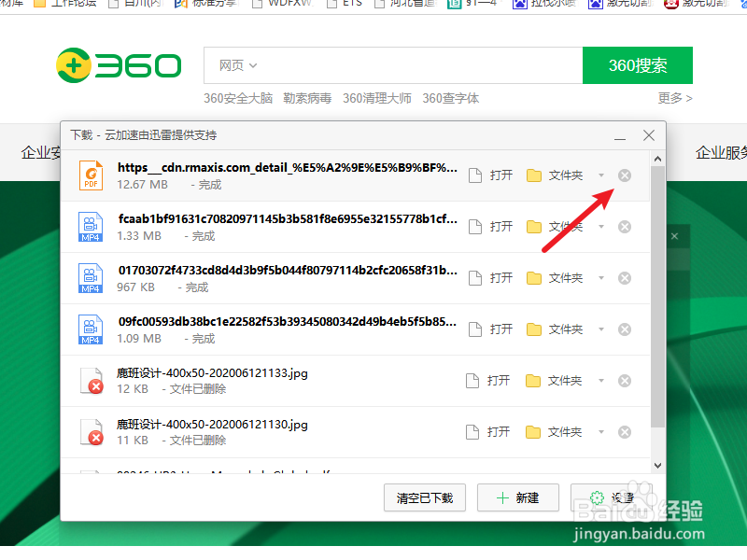Click the MP4 icon of fcaab1bf91631c download
This screenshot has height=560, width=747.
click(x=89, y=226)
